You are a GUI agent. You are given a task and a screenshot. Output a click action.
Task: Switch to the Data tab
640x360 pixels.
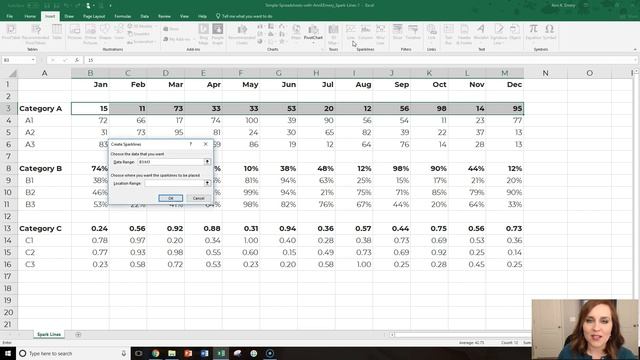pos(144,16)
